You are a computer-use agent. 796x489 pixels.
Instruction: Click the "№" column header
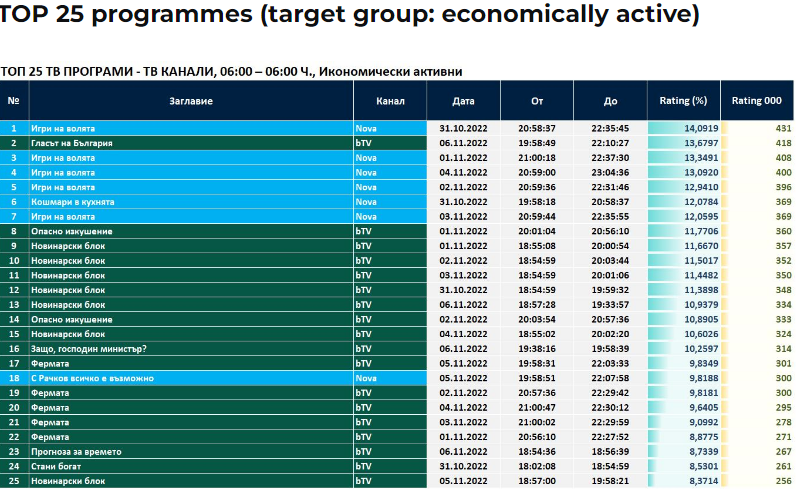[x=14, y=101]
